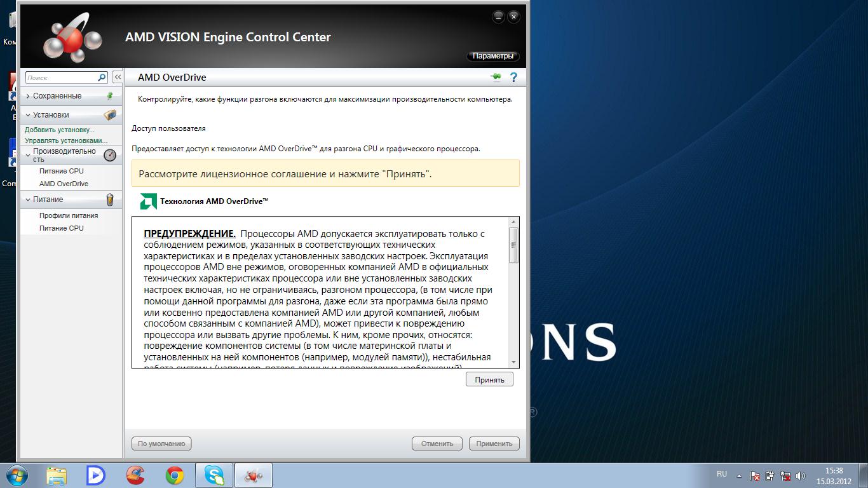Viewport: 868px width, 488px height.
Task: Click the Show desktop strip
Action: (864, 475)
